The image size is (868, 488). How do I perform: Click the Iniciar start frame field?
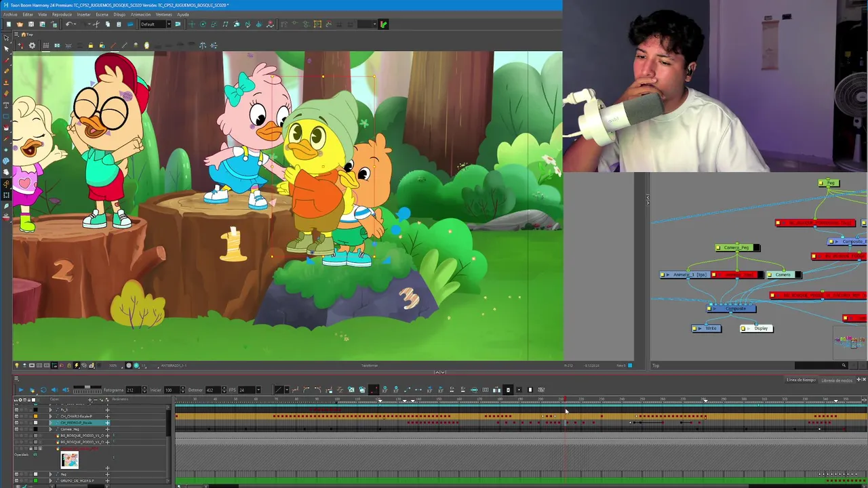171,390
